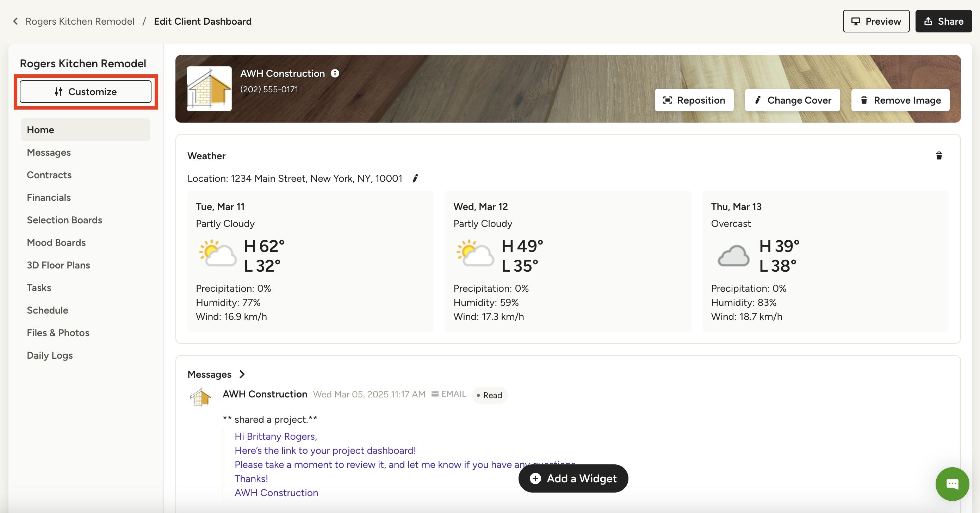Open the green chat support bubble
The height and width of the screenshot is (513, 980).
coord(952,484)
